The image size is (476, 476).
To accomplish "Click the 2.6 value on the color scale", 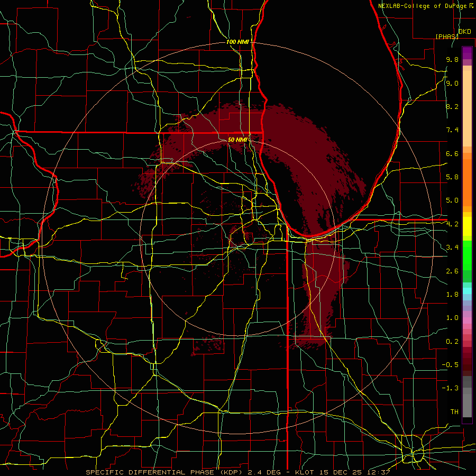I will pos(452,271).
